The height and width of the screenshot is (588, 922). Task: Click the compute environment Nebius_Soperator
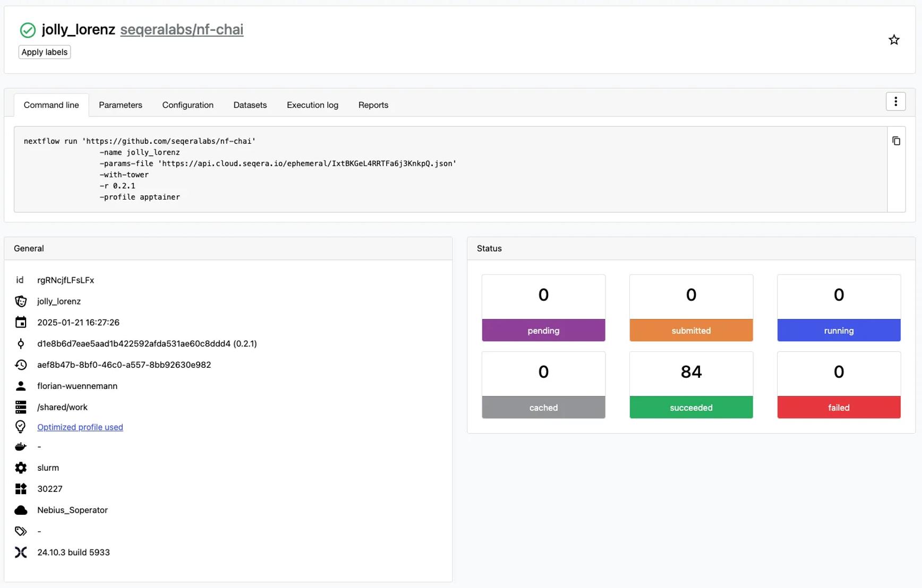point(73,511)
